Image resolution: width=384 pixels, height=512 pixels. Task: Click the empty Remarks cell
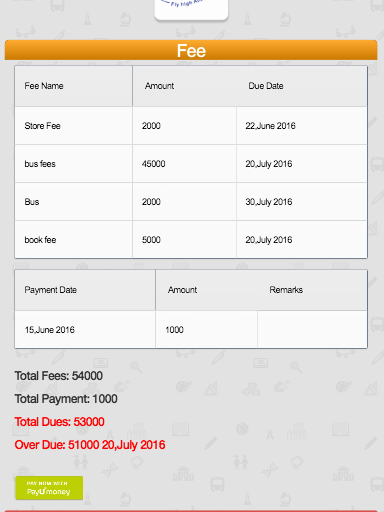click(312, 330)
